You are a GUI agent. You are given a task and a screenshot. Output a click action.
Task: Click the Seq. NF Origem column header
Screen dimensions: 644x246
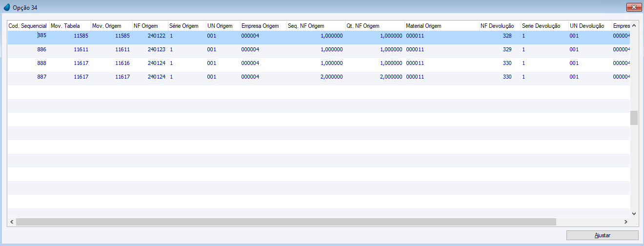click(x=316, y=26)
